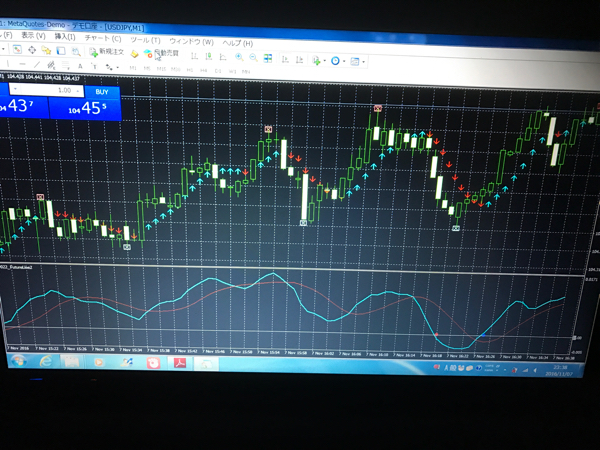Image resolution: width=600 pixels, height=450 pixels.
Task: Open the periodicity clock dropdown
Action: (x=344, y=61)
